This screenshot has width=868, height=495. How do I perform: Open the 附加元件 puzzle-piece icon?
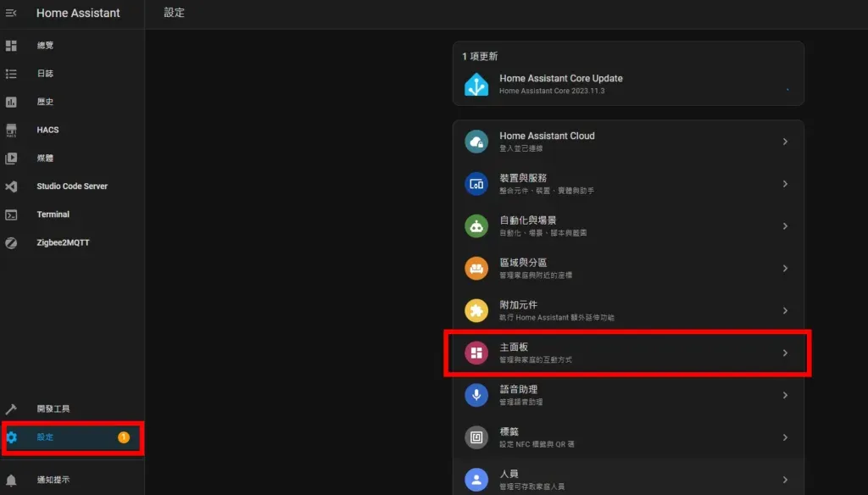[x=476, y=310]
